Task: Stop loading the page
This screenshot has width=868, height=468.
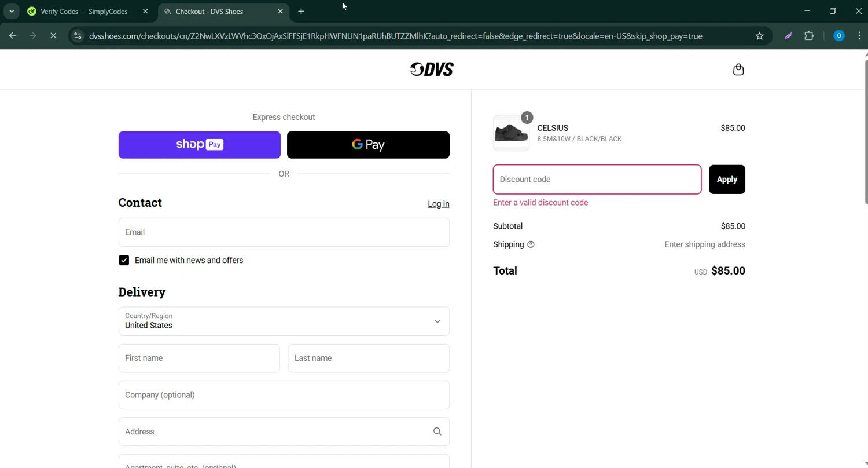Action: [53, 36]
